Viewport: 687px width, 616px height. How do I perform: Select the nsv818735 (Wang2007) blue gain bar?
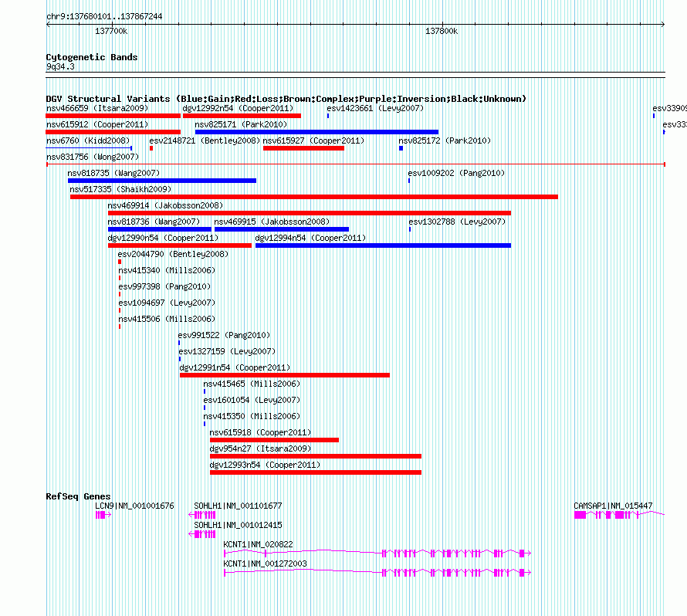[162, 181]
